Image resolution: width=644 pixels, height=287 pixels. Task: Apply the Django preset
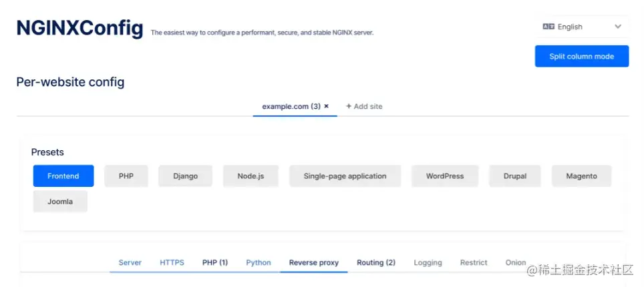pyautogui.click(x=185, y=176)
